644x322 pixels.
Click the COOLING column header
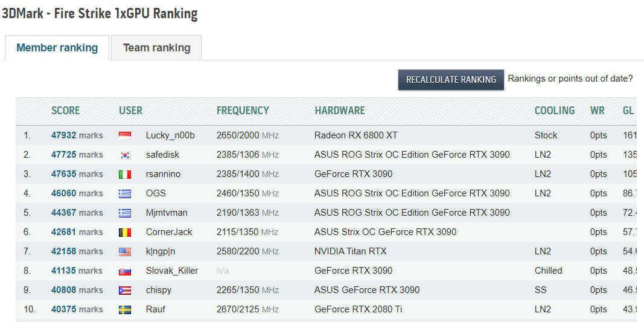(x=554, y=111)
